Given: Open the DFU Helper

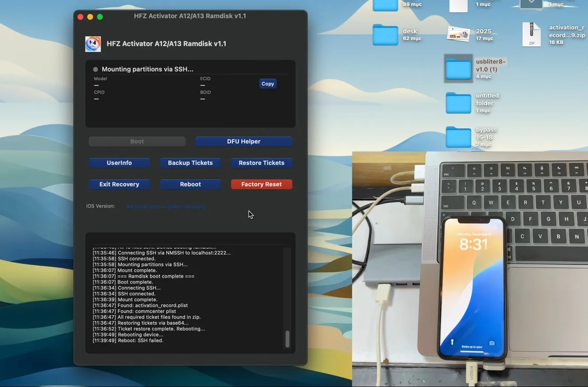Looking at the screenshot, I should point(244,142).
